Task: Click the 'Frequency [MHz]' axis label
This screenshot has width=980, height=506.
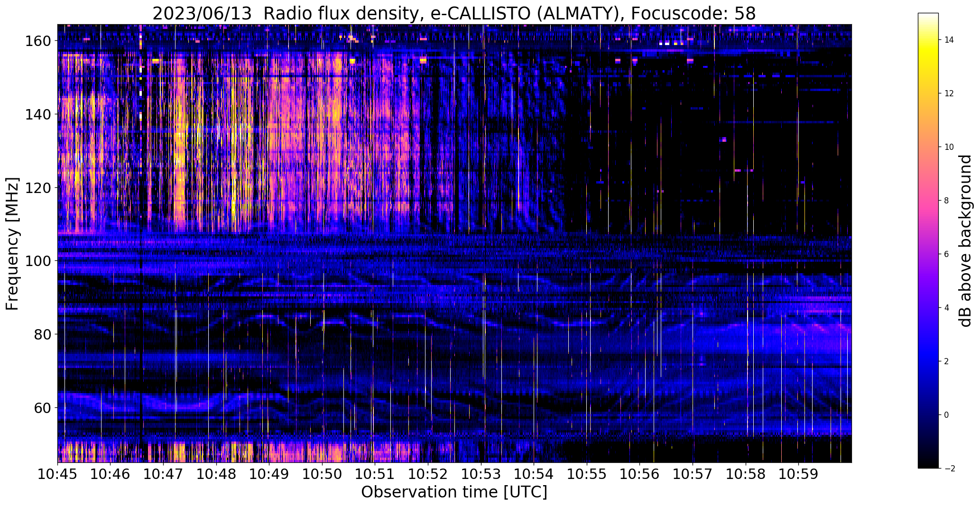Action: [x=12, y=244]
